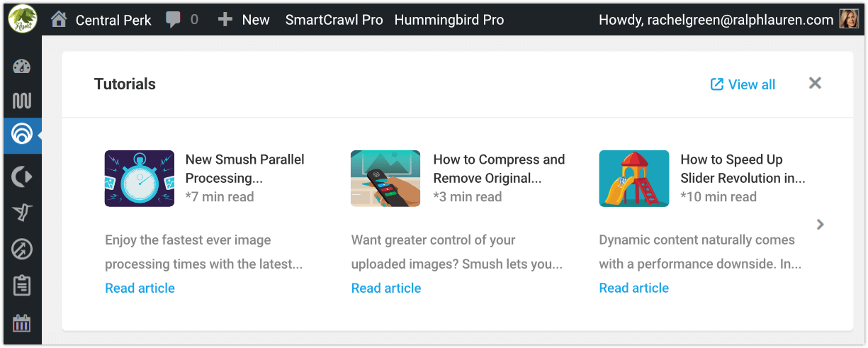Open the clipboard icon in sidebar
The image size is (868, 348).
coord(22,286)
